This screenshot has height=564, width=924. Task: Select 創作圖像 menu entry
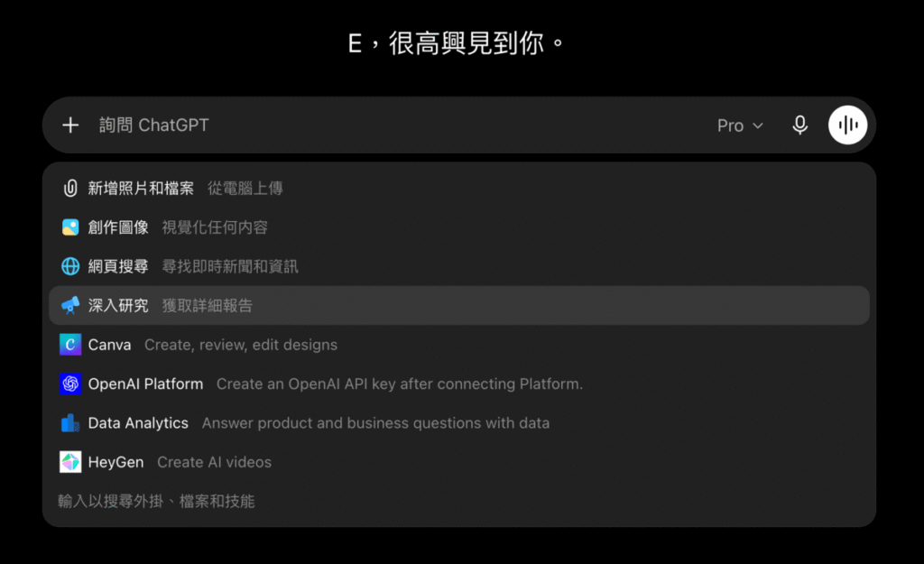(x=459, y=227)
